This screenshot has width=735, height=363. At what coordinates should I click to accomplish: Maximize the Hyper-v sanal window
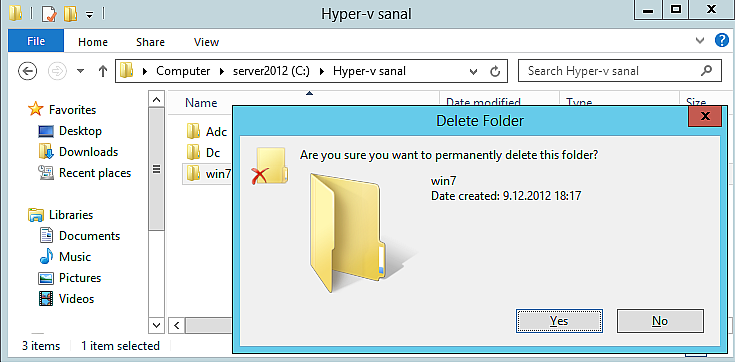(x=676, y=10)
